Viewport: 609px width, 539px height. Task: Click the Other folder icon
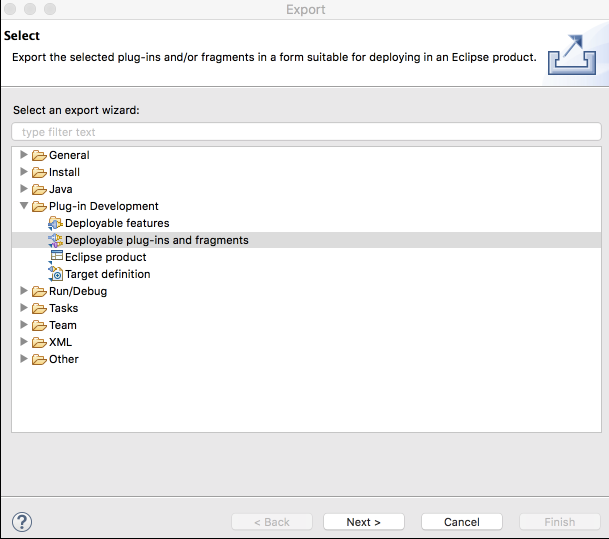click(x=39, y=360)
